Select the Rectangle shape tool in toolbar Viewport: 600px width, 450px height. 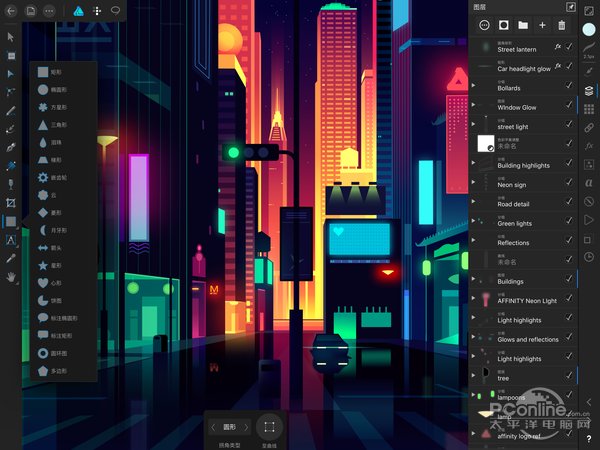[x=11, y=221]
